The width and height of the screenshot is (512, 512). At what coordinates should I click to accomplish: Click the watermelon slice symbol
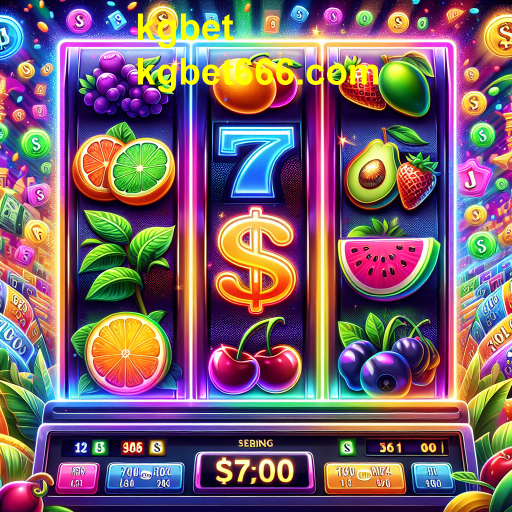point(388,260)
